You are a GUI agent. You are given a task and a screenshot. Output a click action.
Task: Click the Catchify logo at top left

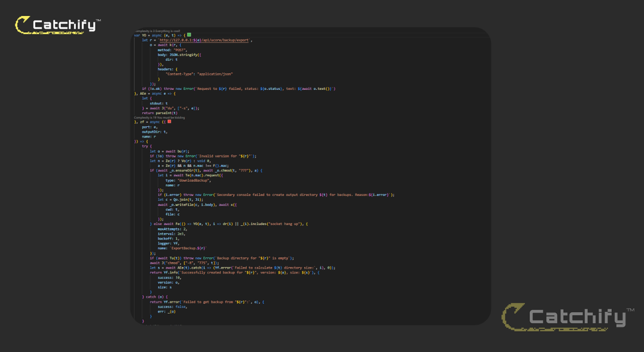click(57, 25)
